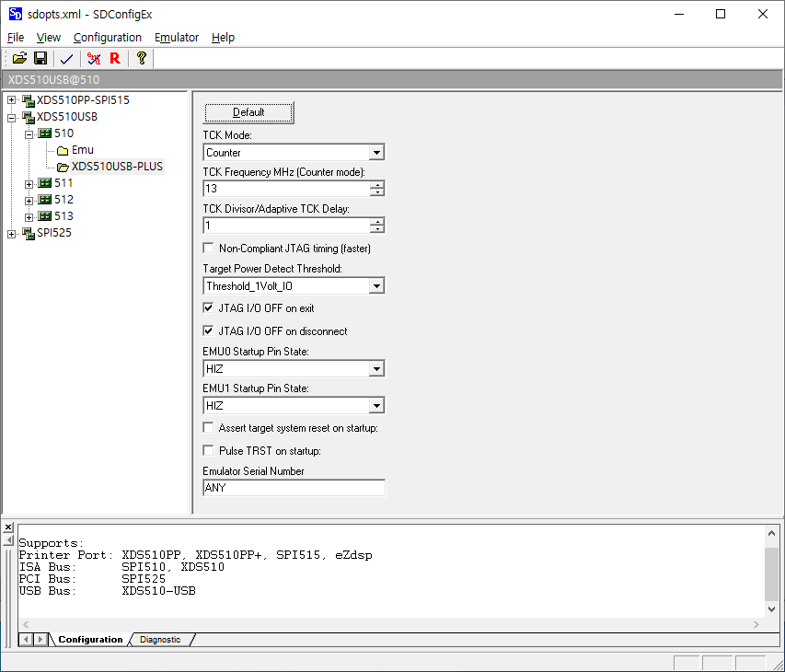785x672 pixels.
Task: Click the output pane scroll down arrow
Action: (771, 608)
